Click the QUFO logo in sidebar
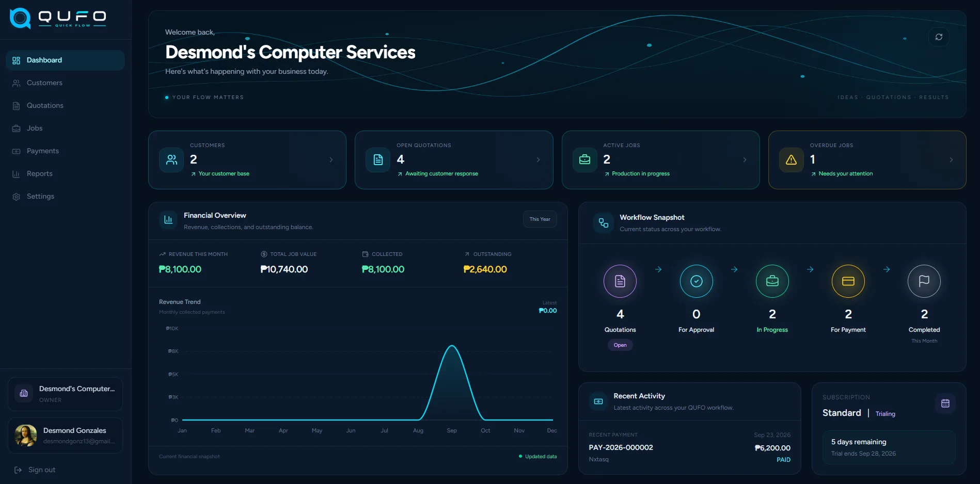This screenshot has height=484, width=980. [58, 19]
